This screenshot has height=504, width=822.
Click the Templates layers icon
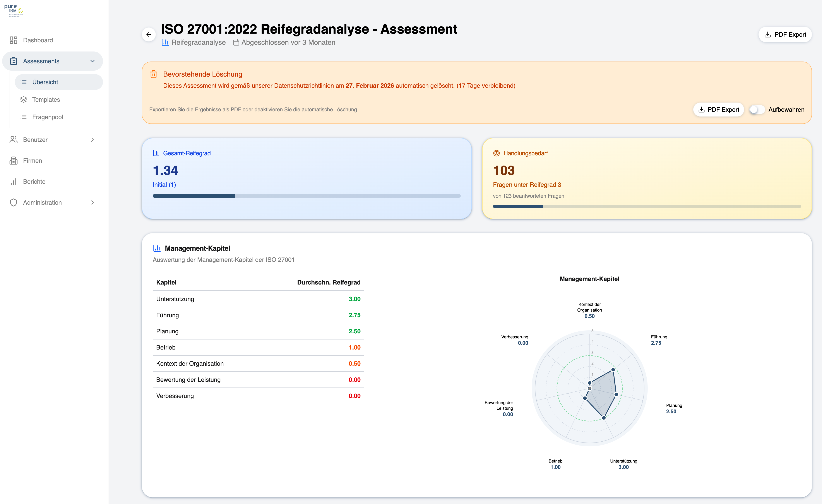[x=24, y=99]
